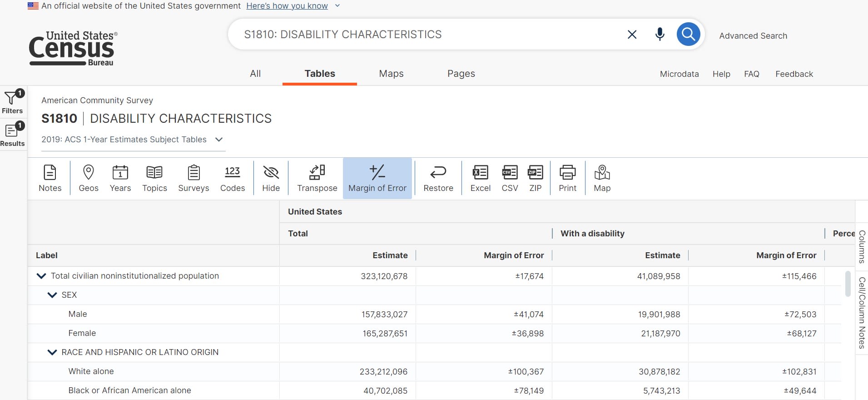
Task: Print the table
Action: pos(567,178)
